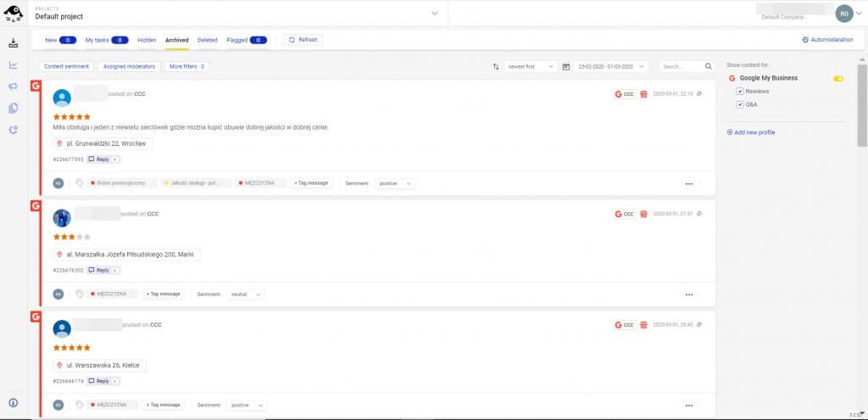Switch to the Hidden tab

click(147, 40)
